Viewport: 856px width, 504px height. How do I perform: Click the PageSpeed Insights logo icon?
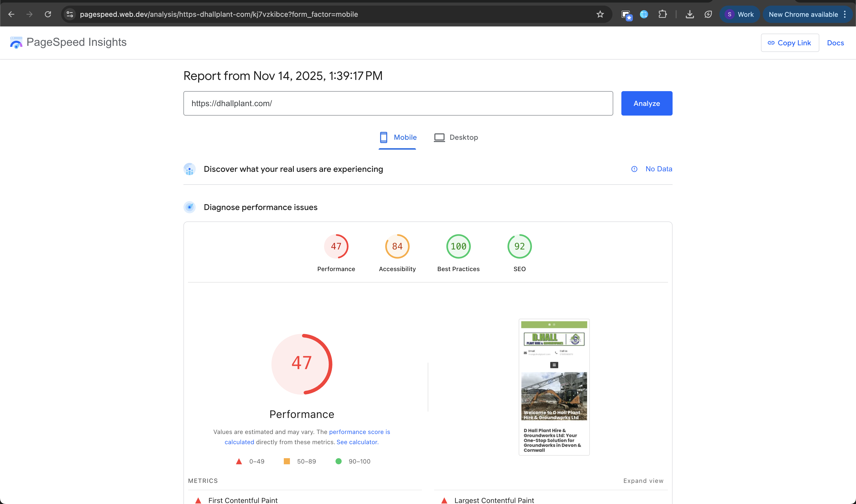(16, 42)
